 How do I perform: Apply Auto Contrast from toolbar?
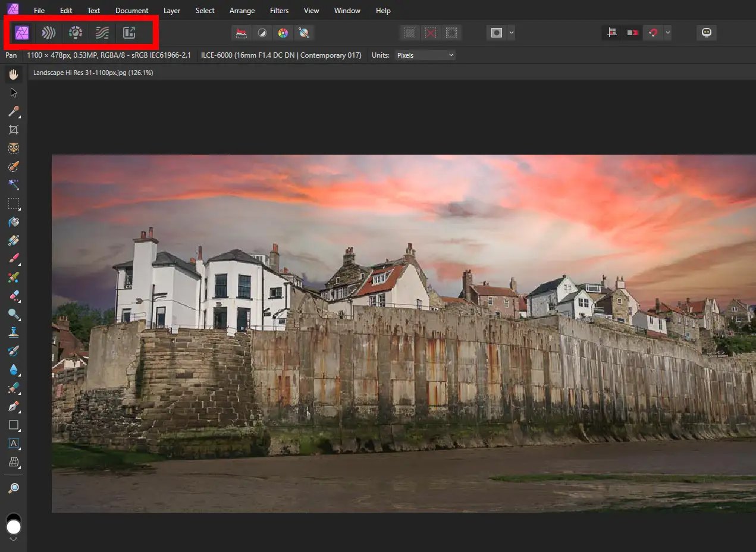pos(262,33)
